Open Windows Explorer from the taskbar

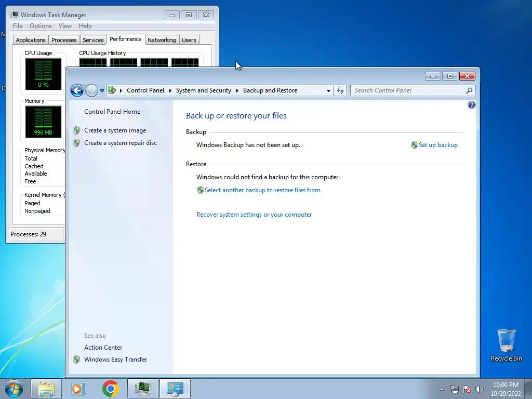46,389
